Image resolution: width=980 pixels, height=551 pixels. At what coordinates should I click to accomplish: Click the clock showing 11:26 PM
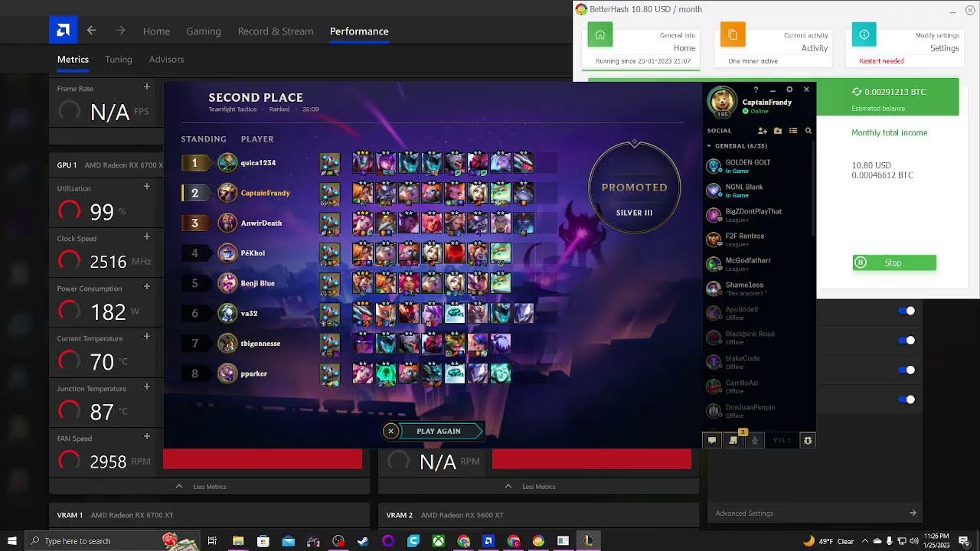[x=937, y=540]
